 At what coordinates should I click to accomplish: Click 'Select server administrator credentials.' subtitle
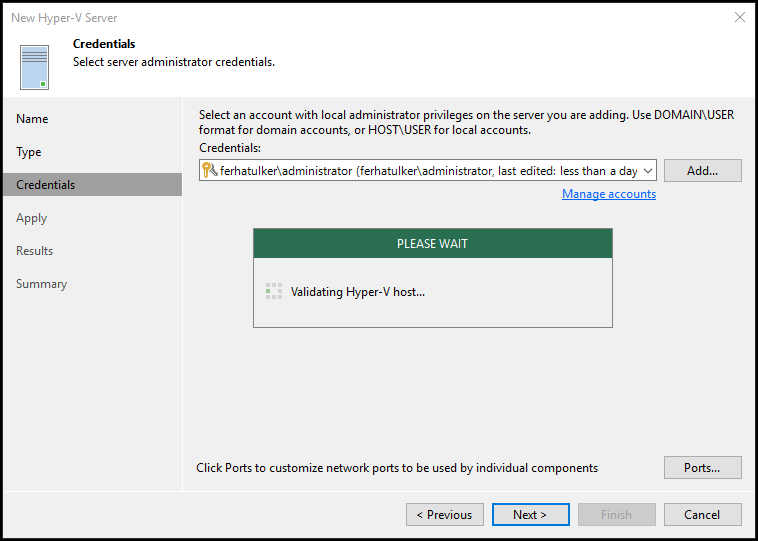click(174, 62)
